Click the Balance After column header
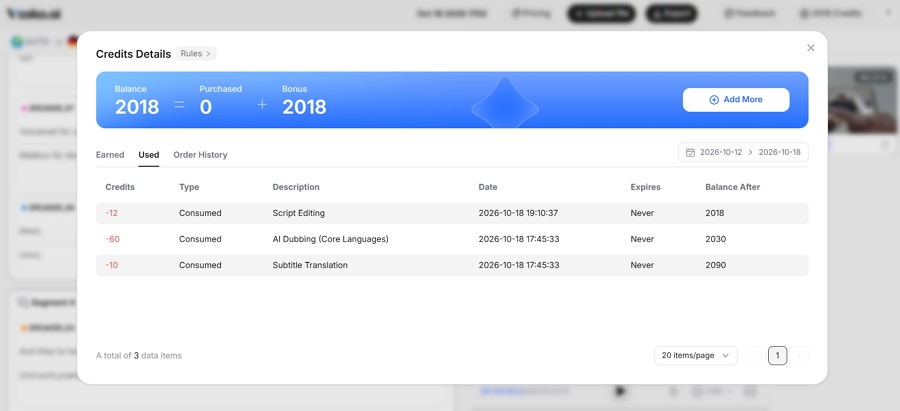The width and height of the screenshot is (900, 411). click(732, 187)
